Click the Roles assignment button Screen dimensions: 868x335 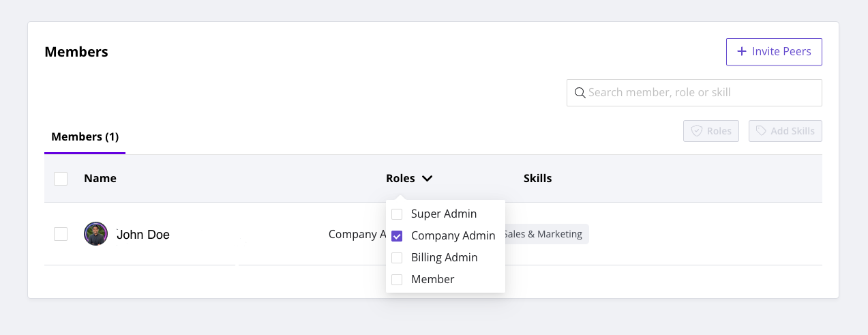coord(711,131)
